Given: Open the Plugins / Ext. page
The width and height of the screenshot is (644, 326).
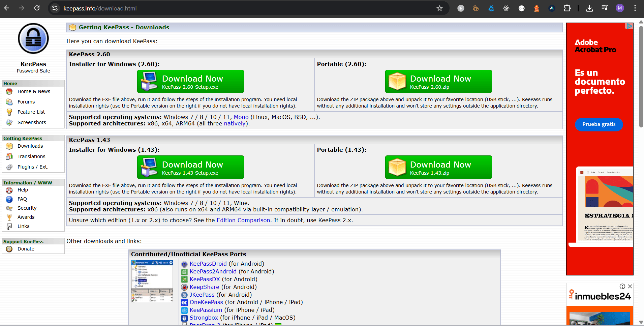Looking at the screenshot, I should pyautogui.click(x=33, y=167).
